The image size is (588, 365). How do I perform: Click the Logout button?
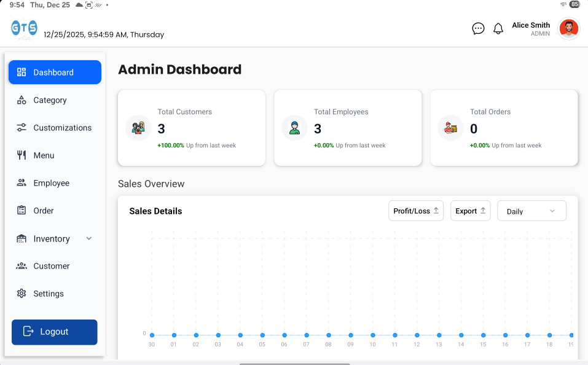[54, 332]
